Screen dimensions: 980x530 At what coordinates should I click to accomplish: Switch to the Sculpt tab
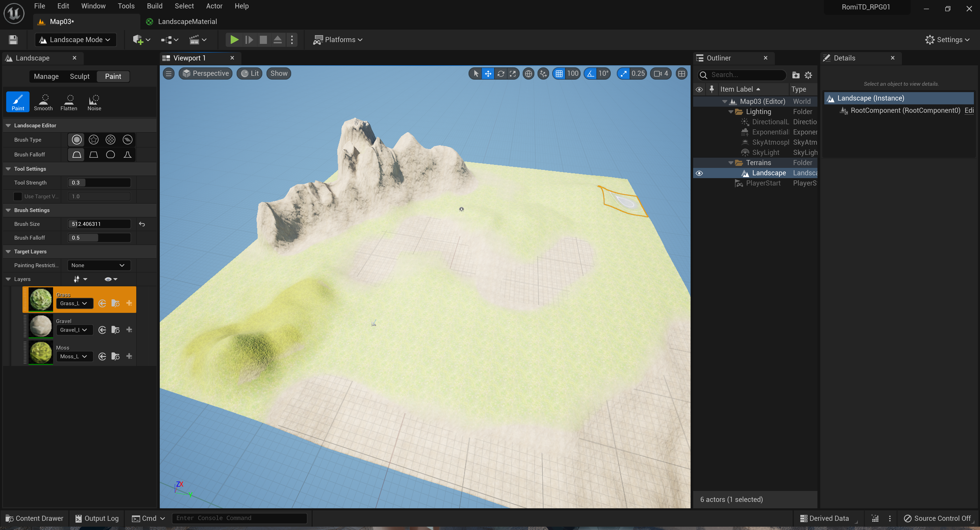[80, 77]
